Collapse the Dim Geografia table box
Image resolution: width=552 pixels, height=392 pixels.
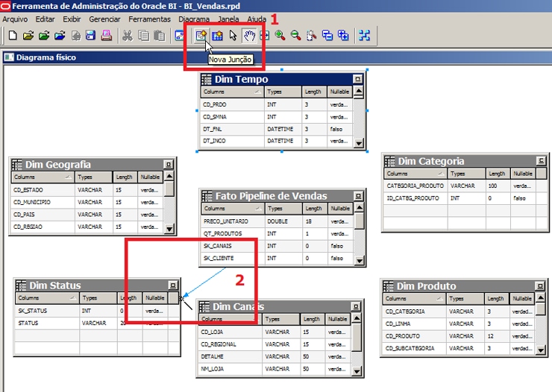(x=169, y=165)
